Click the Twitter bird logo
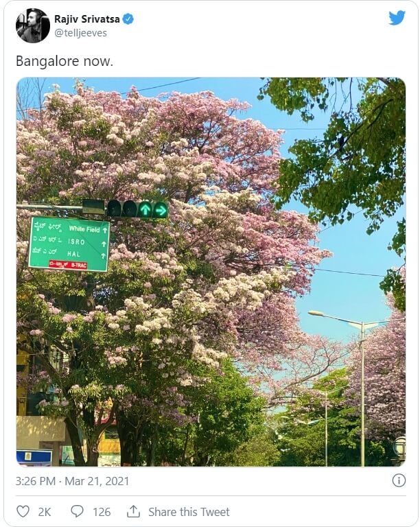 397,18
